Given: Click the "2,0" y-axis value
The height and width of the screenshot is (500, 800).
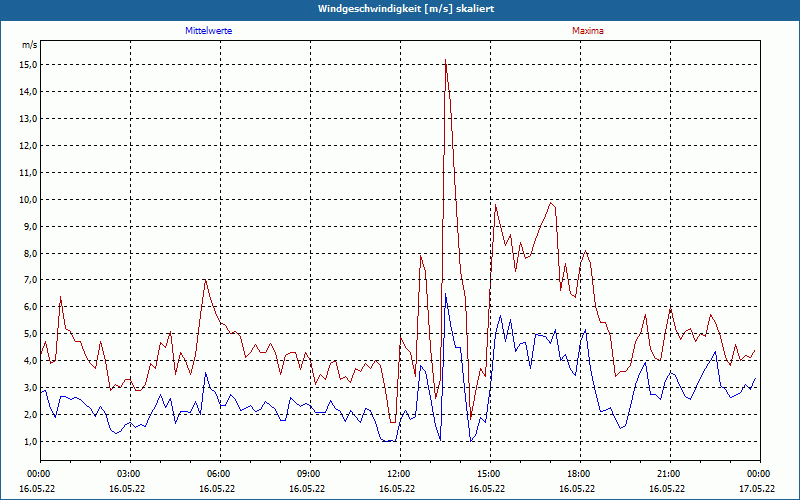Looking at the screenshot, I should pyautogui.click(x=30, y=415).
